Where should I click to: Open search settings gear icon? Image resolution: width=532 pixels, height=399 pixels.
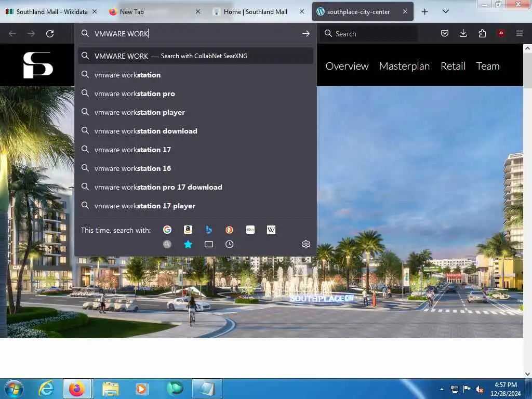pyautogui.click(x=305, y=244)
